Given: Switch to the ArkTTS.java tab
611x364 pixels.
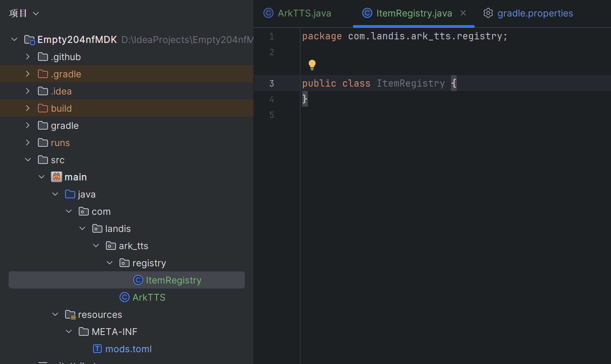Looking at the screenshot, I should coord(297,13).
